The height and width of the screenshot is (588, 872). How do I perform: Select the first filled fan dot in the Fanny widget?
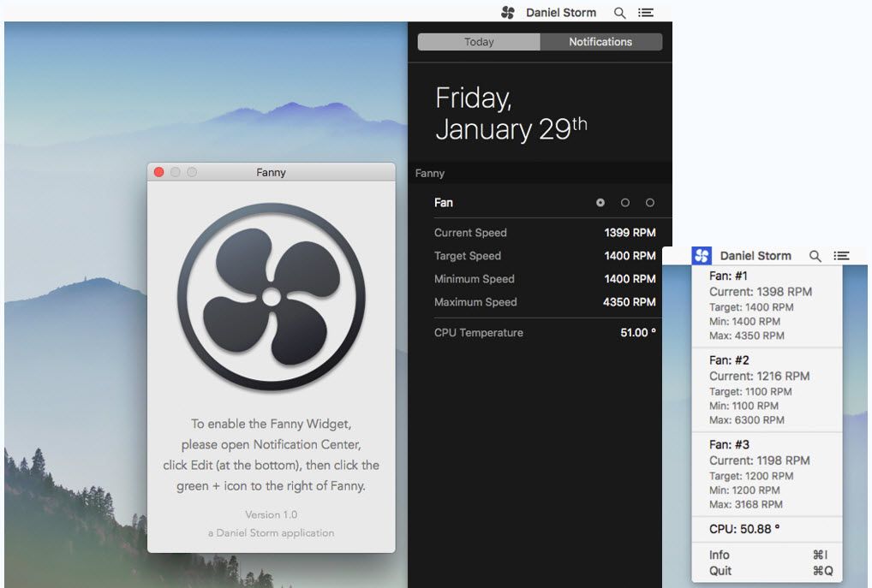[600, 203]
